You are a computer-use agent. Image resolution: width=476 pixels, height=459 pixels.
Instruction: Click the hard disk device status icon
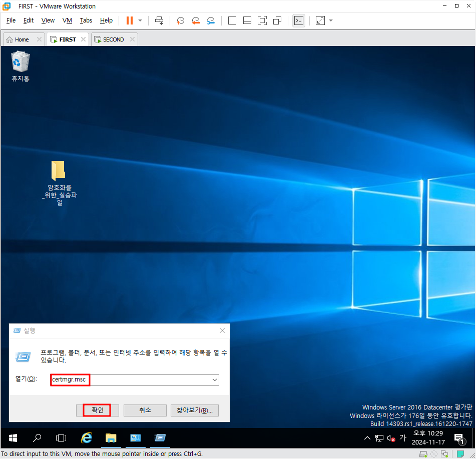[423, 454]
